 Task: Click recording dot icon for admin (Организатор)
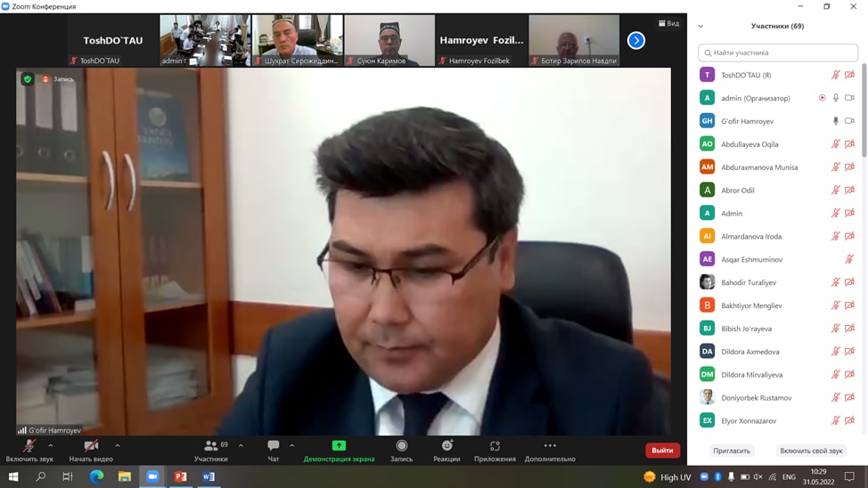point(822,98)
